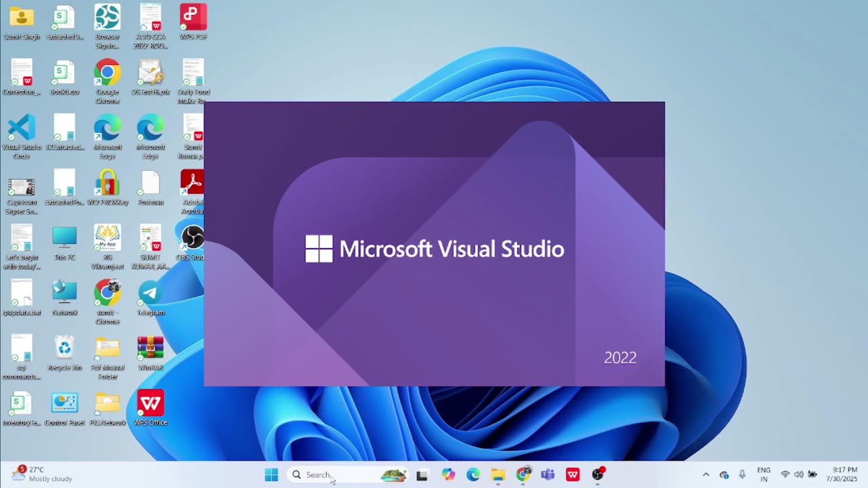The image size is (868, 488).
Task: Launch Google Chrome desktop shortcut
Action: (107, 81)
